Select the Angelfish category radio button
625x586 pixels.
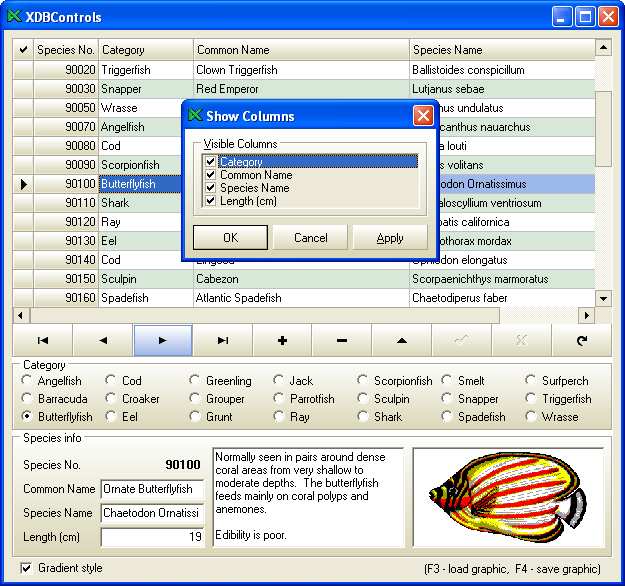[x=27, y=381]
